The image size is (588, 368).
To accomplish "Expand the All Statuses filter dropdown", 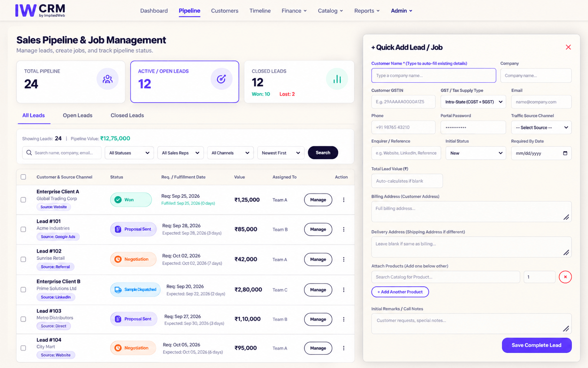I will 129,153.
